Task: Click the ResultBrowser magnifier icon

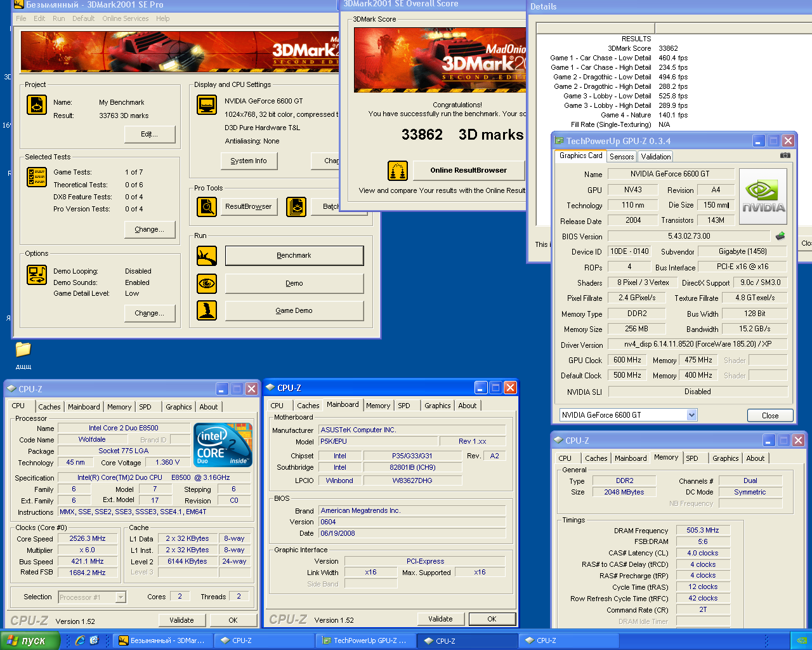Action: (x=207, y=206)
